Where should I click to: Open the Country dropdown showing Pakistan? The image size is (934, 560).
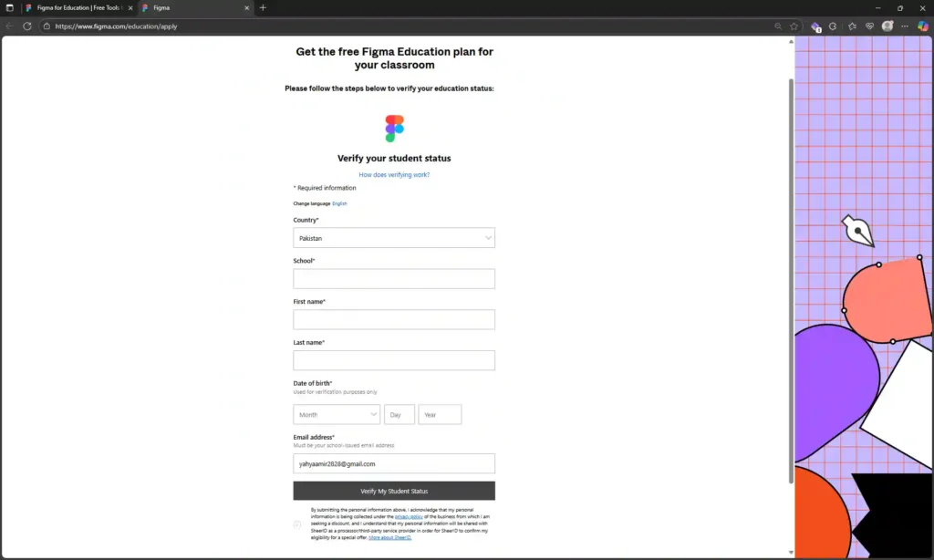coord(393,237)
